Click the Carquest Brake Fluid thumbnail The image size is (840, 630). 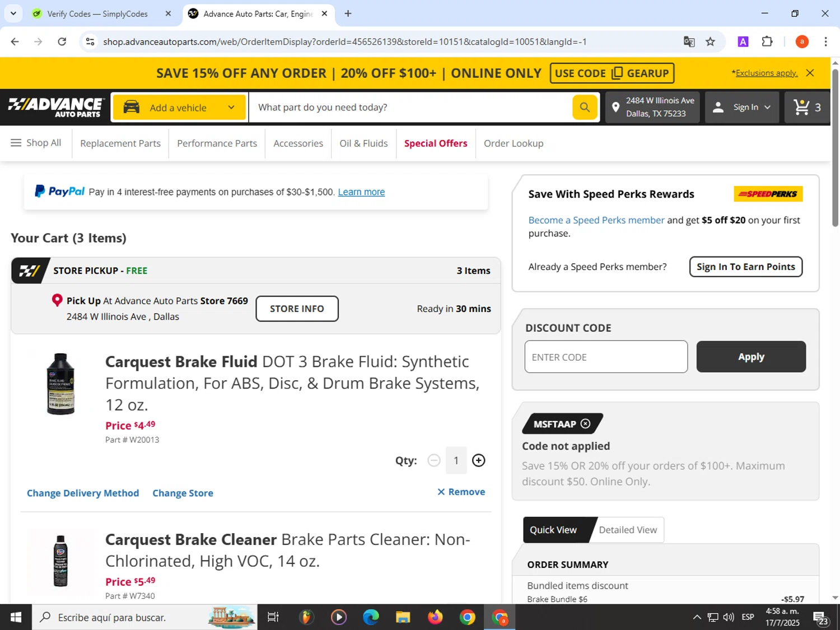[x=60, y=384]
